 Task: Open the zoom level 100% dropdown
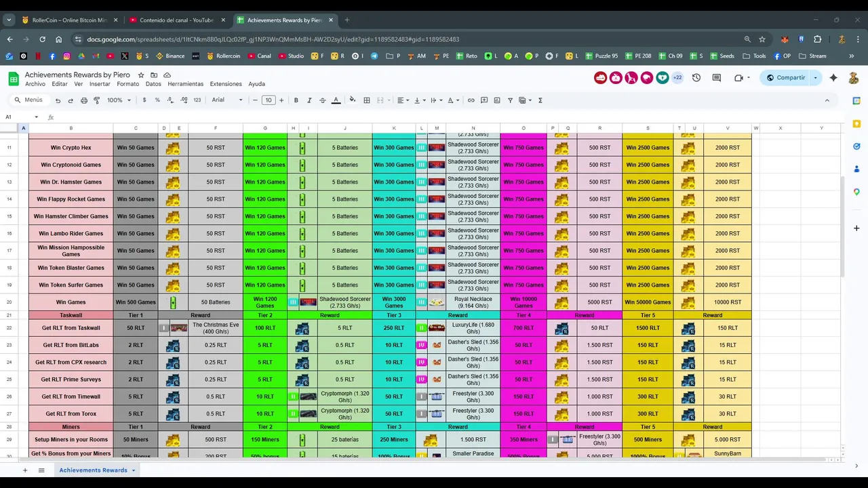pyautogui.click(x=119, y=100)
